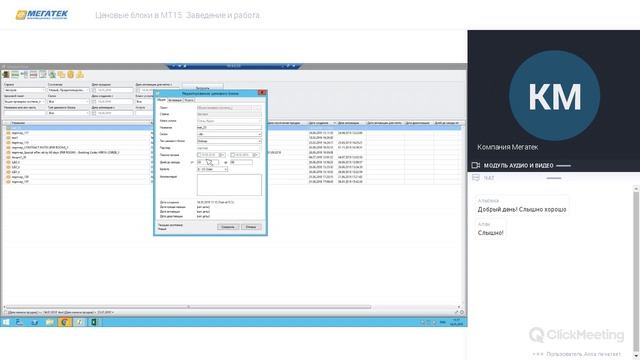
Task: Click the Комментарий text area
Action: click(229, 185)
